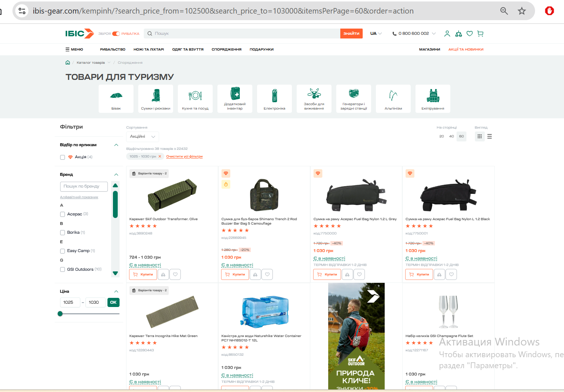Click the maximum price field 1030
The height and width of the screenshot is (392, 564).
[95, 303]
